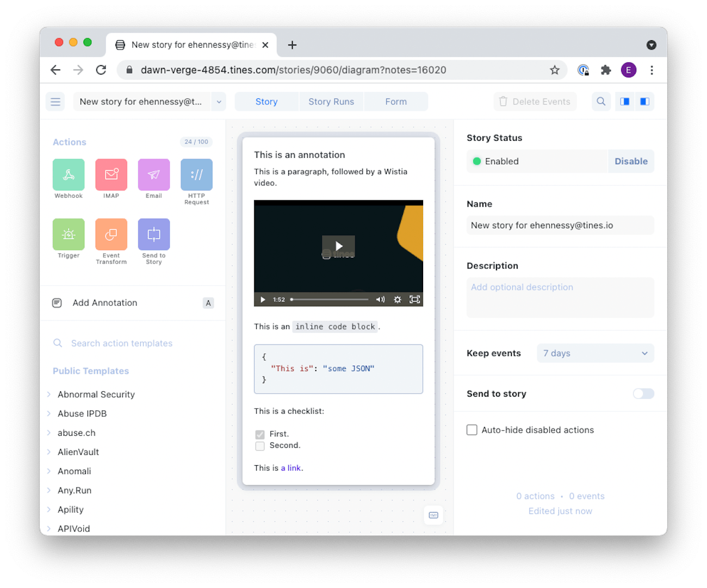Click the search magnifier icon in toolbar
Viewport: 707px width, 588px height.
(601, 102)
